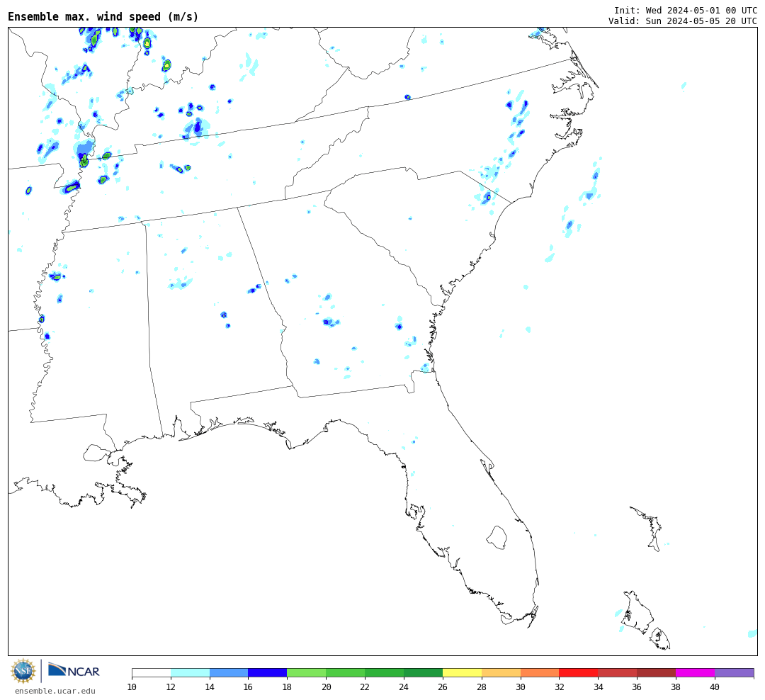Select the title 'Ensemble max. wind speed (m/s)'
765x700 pixels.
103,16
